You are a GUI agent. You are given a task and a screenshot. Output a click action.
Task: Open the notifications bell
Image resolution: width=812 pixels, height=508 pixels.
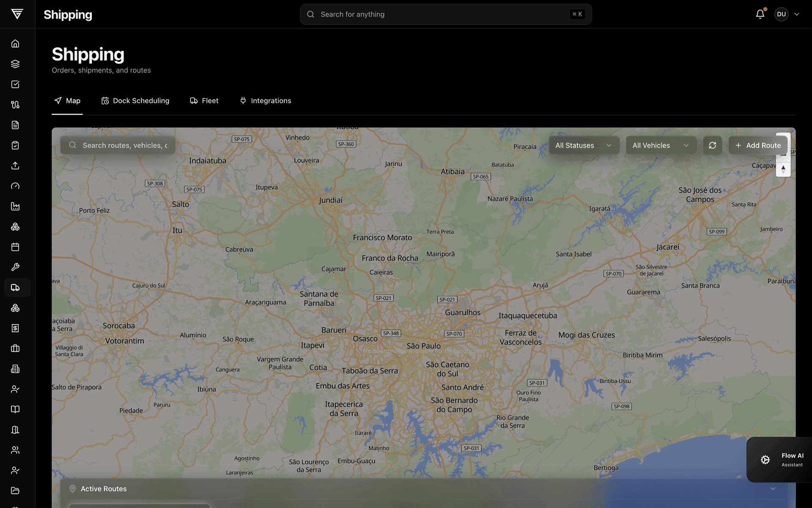[760, 14]
